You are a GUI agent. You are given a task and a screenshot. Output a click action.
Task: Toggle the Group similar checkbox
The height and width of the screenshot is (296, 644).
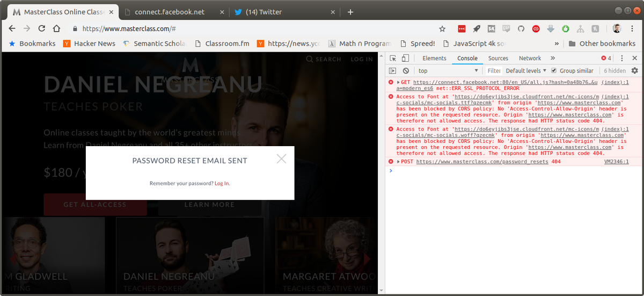(x=554, y=70)
